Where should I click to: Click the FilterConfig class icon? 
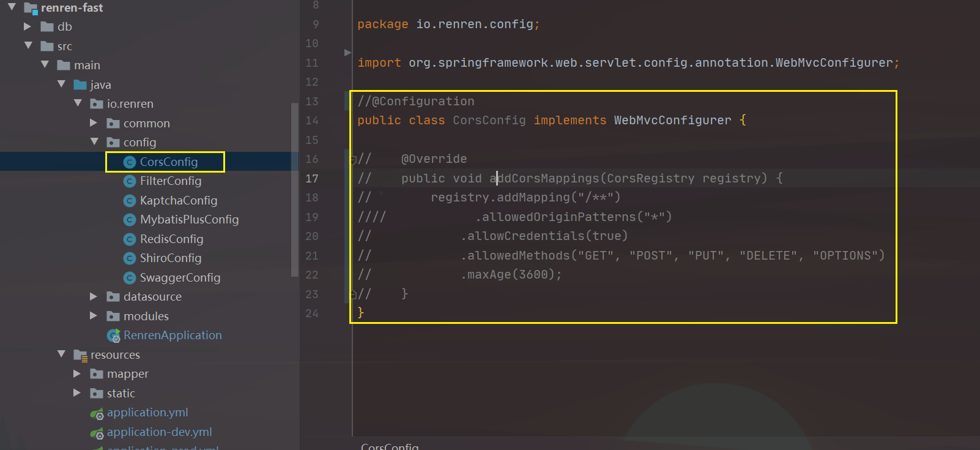click(x=129, y=181)
